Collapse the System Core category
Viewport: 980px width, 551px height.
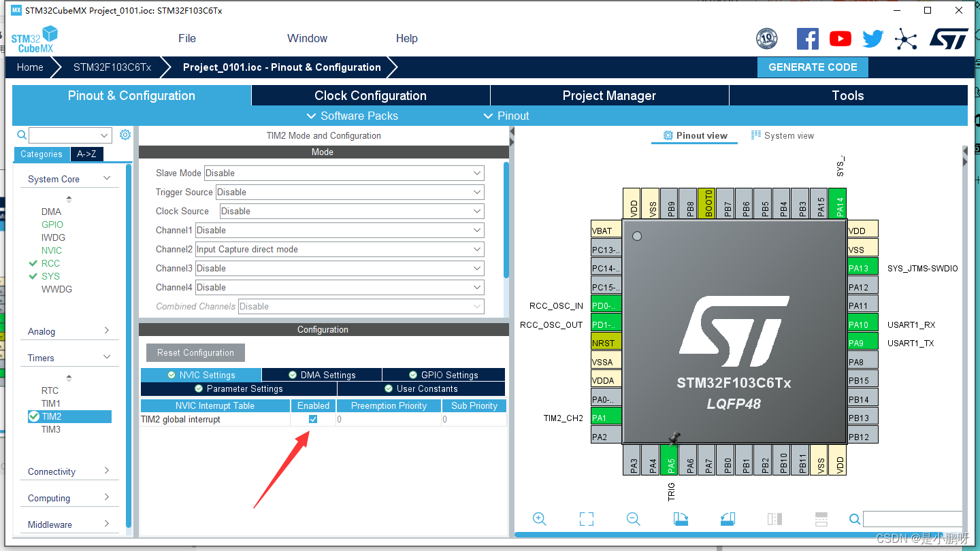tap(69, 179)
